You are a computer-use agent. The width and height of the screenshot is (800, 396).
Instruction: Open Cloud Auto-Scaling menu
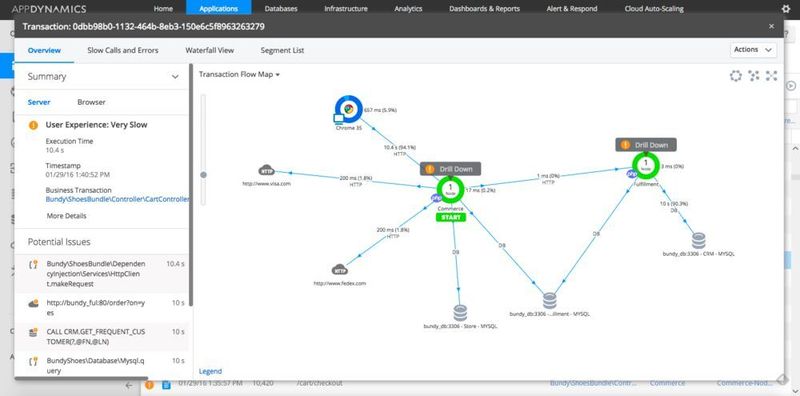(654, 9)
